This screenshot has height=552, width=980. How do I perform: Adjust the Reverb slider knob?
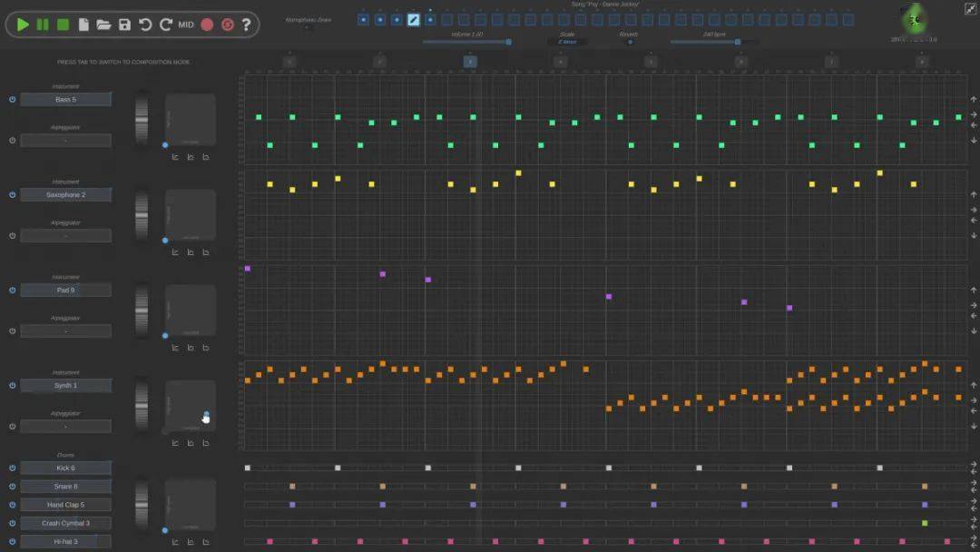(630, 42)
